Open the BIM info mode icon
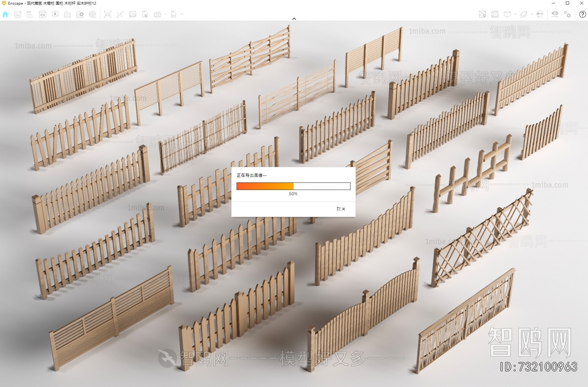The image size is (588, 387). click(x=30, y=14)
